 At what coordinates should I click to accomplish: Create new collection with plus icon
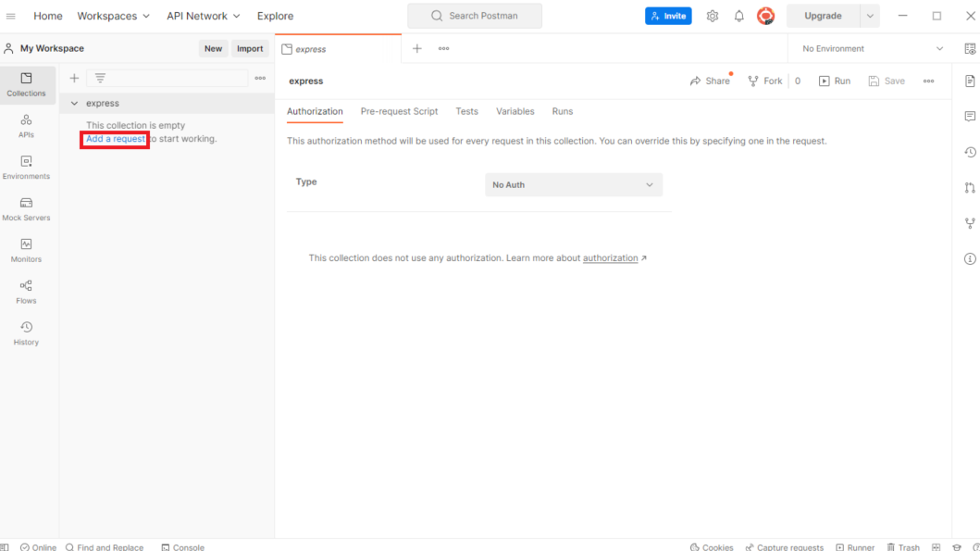[x=74, y=78]
